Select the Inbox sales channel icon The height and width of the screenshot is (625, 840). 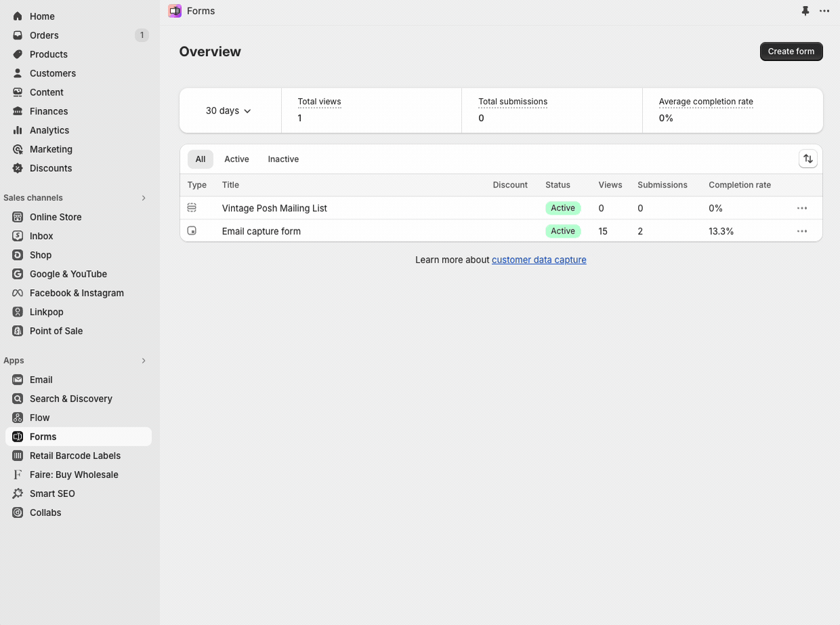(16, 236)
